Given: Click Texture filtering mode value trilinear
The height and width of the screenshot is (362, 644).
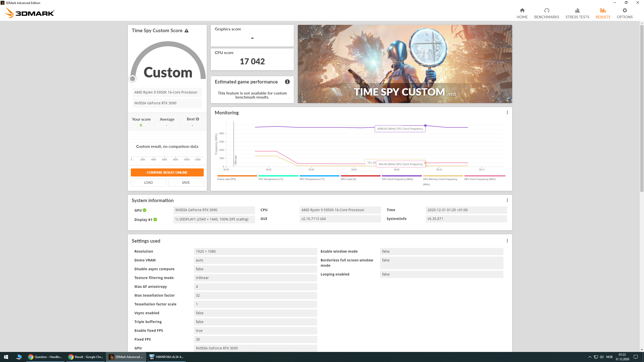Looking at the screenshot, I should point(255,278).
